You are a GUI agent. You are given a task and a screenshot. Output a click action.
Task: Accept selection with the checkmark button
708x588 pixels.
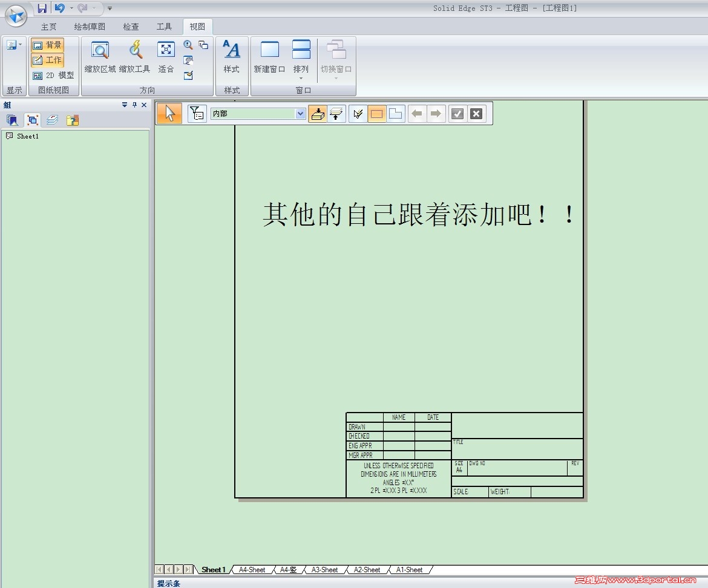coord(457,114)
